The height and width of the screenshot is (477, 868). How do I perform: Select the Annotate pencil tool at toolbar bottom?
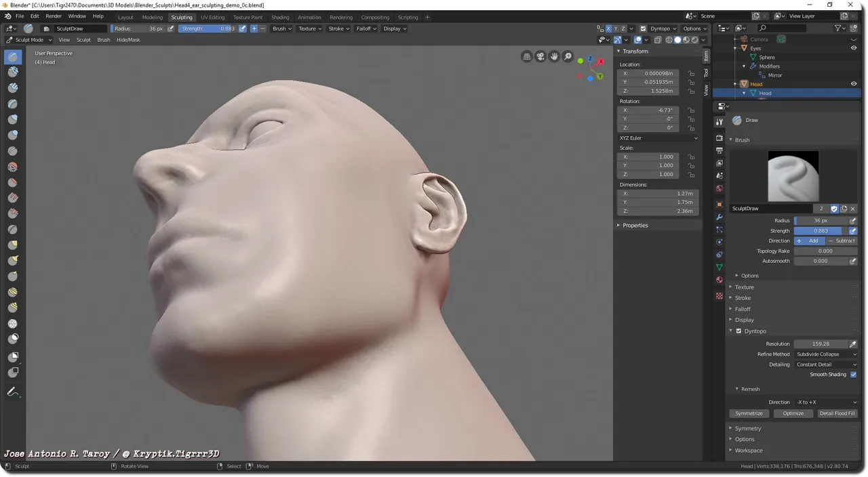[x=13, y=392]
